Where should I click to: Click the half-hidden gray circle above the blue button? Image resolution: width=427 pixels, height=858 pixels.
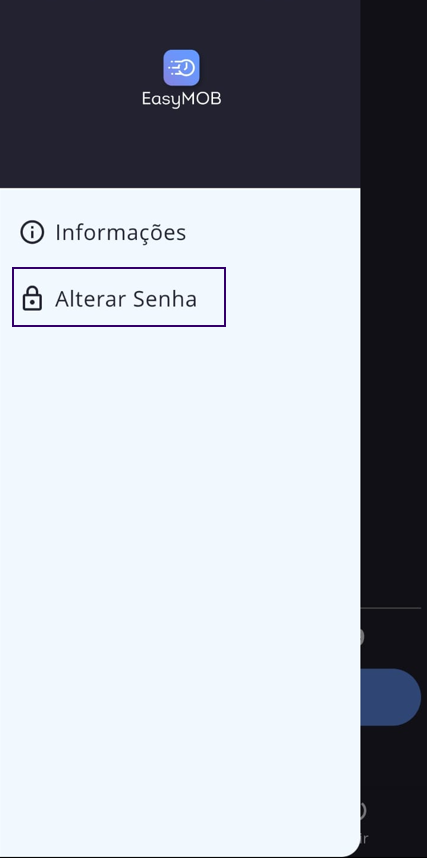[x=362, y=637]
